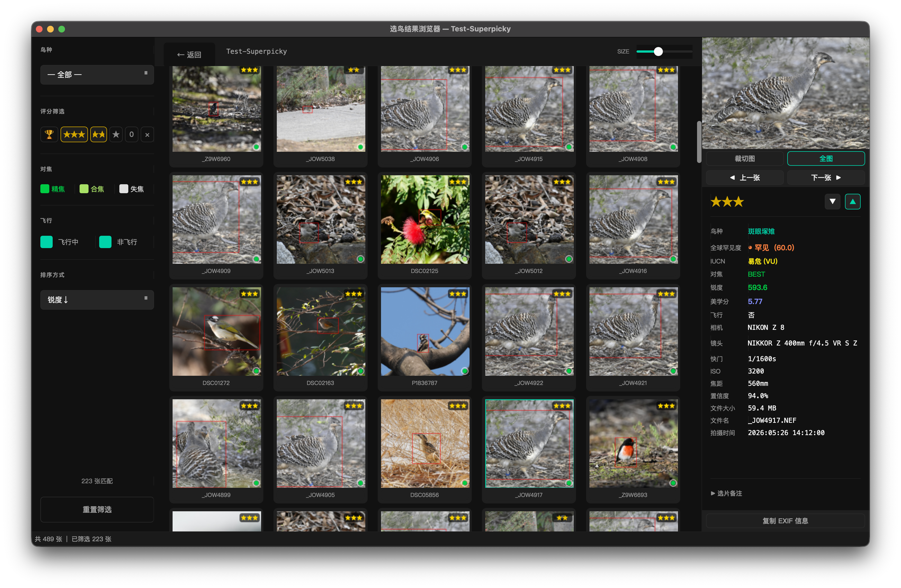
Task: Click the sharpness value 593.6
Action: [758, 288]
